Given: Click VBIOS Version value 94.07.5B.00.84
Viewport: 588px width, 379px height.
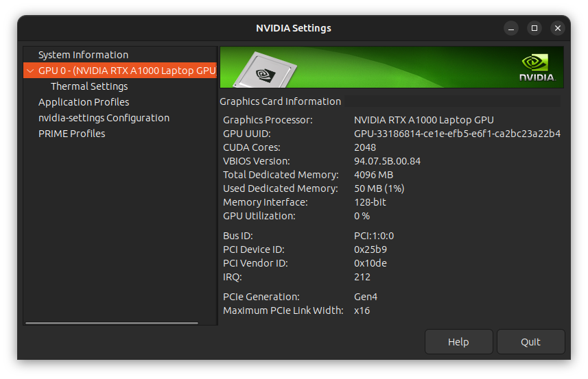Looking at the screenshot, I should pos(387,162).
